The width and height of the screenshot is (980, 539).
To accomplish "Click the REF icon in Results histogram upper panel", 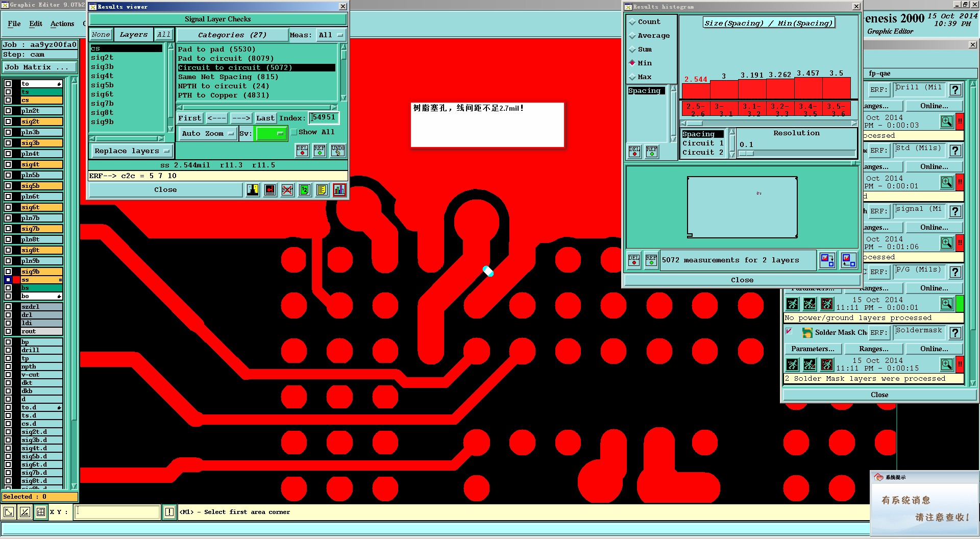I will pyautogui.click(x=652, y=152).
